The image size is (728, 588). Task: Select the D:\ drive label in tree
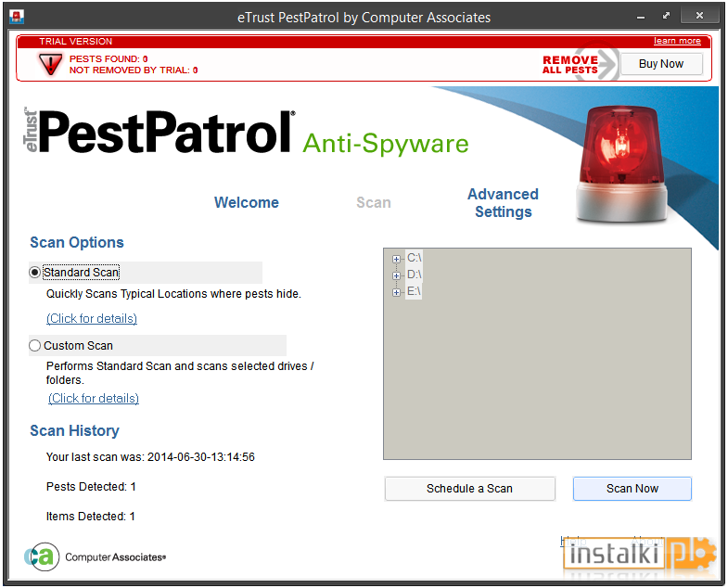pyautogui.click(x=415, y=275)
